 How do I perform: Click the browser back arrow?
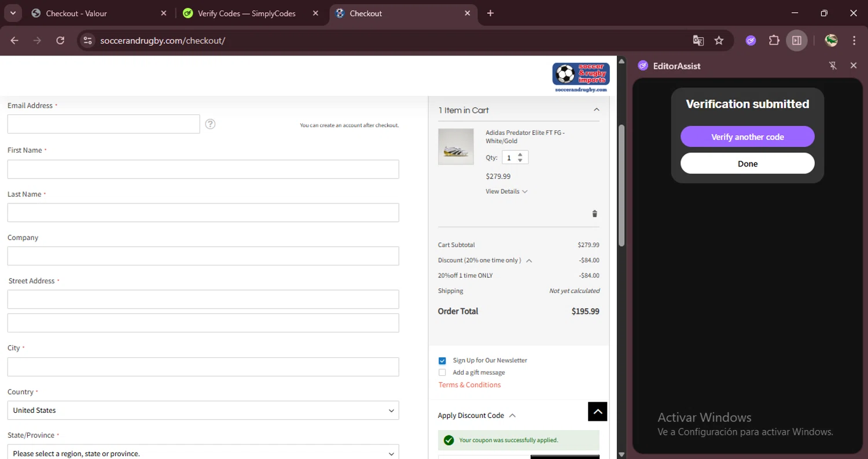pyautogui.click(x=14, y=40)
